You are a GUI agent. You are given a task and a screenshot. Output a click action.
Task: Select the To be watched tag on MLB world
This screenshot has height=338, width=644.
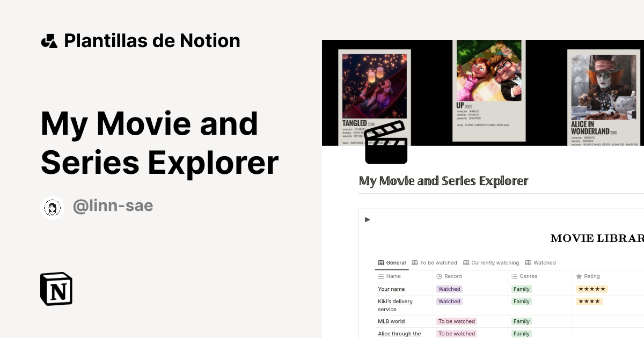point(456,321)
